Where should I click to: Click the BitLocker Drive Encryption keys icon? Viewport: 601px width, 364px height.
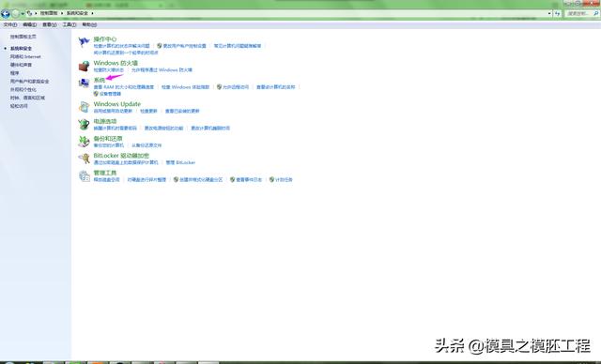point(84,159)
